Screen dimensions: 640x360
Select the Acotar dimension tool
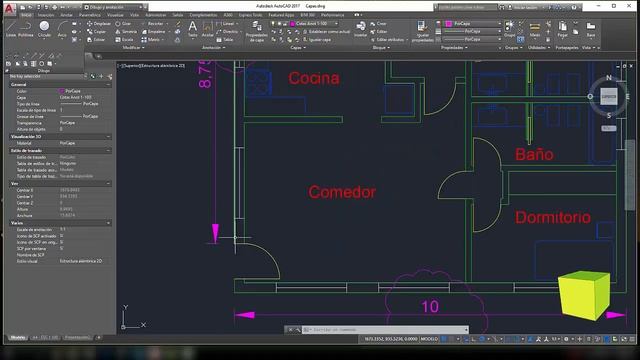[x=207, y=29]
